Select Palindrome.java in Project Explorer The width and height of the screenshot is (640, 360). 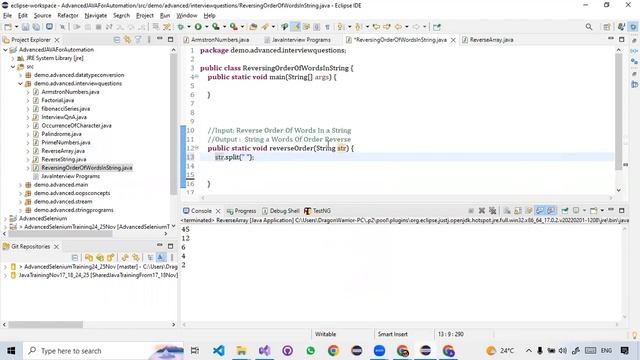tap(61, 134)
